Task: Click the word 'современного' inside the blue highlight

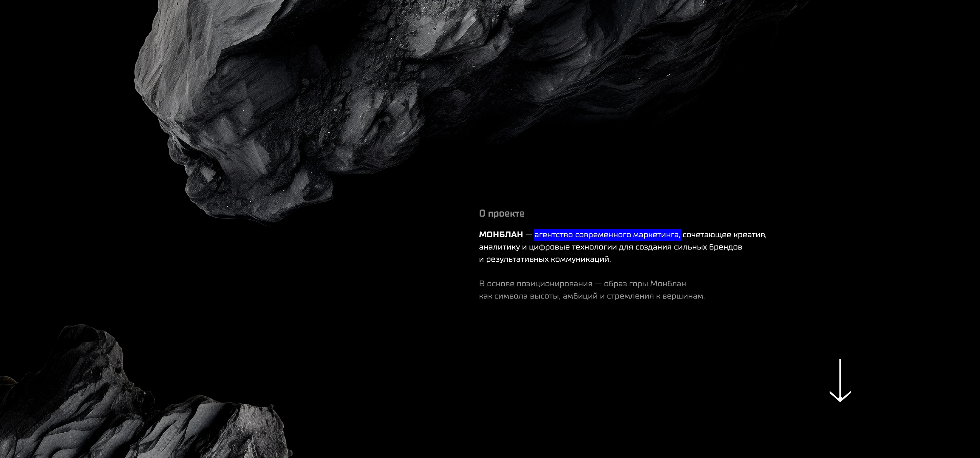Action: point(603,235)
